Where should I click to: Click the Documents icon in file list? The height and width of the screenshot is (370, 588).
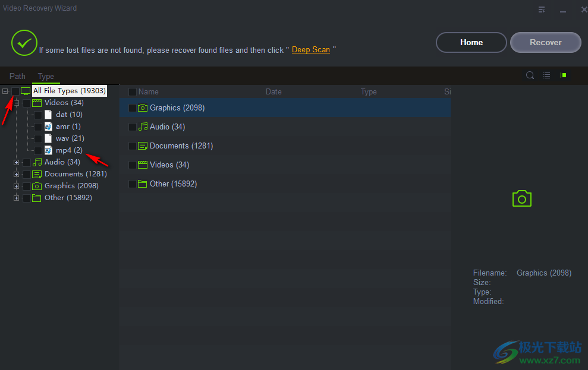click(143, 146)
